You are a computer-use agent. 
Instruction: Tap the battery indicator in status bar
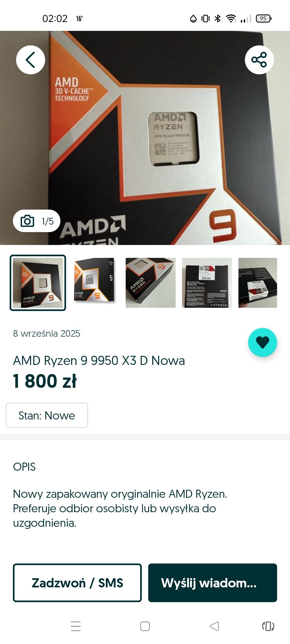tap(264, 19)
